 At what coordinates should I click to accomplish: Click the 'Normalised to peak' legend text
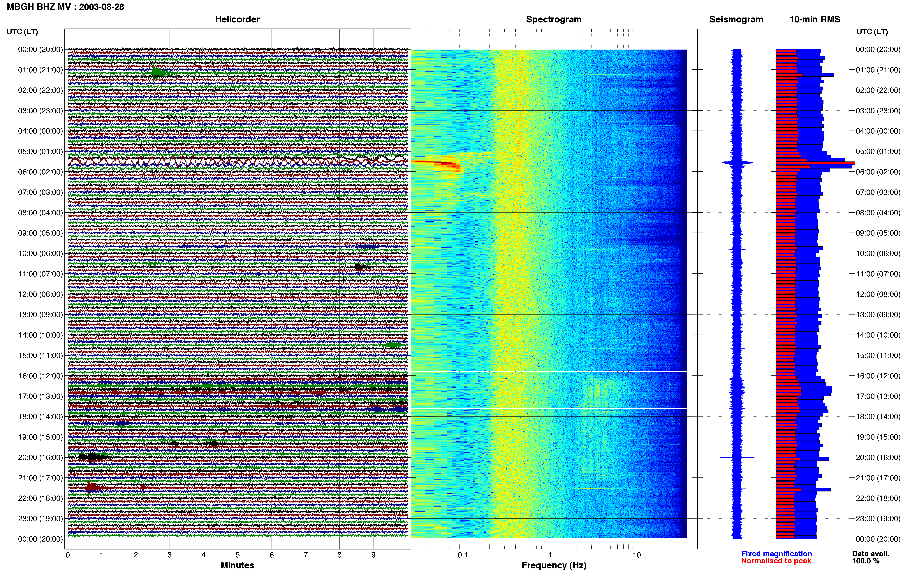(776, 561)
